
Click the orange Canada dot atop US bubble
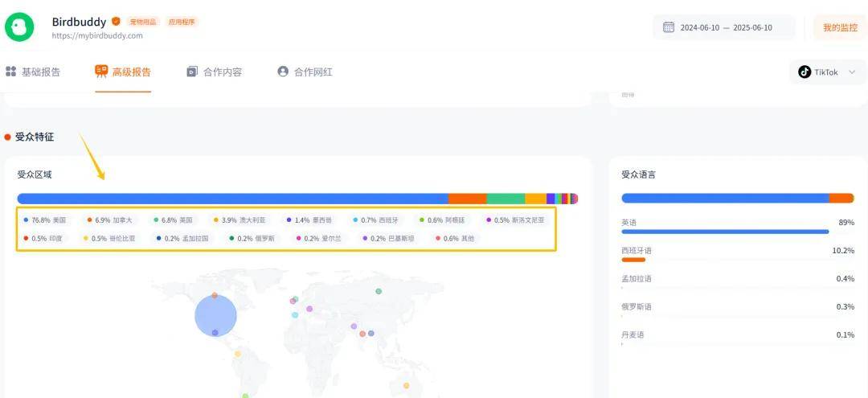click(x=215, y=295)
